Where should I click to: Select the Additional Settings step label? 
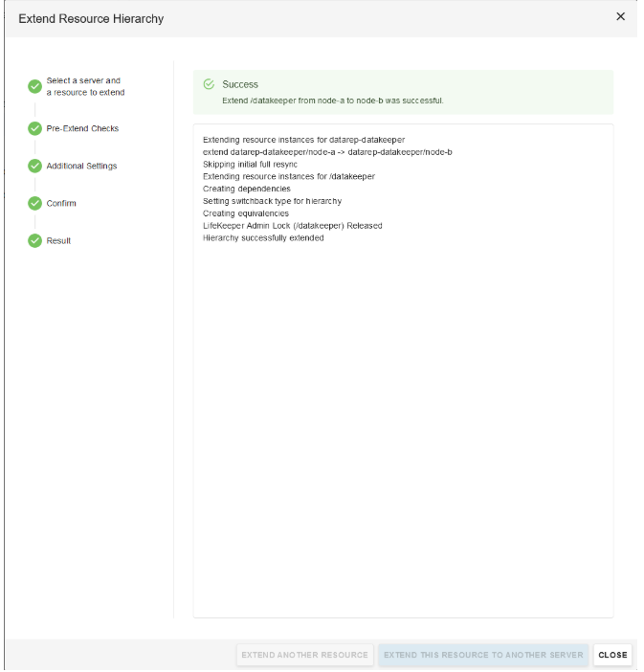click(x=81, y=166)
